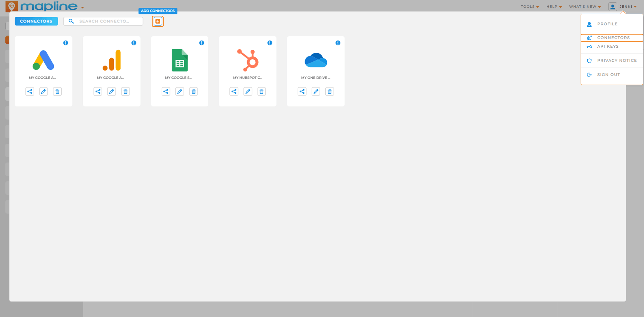Delete the My Google Sheets connector

194,91
